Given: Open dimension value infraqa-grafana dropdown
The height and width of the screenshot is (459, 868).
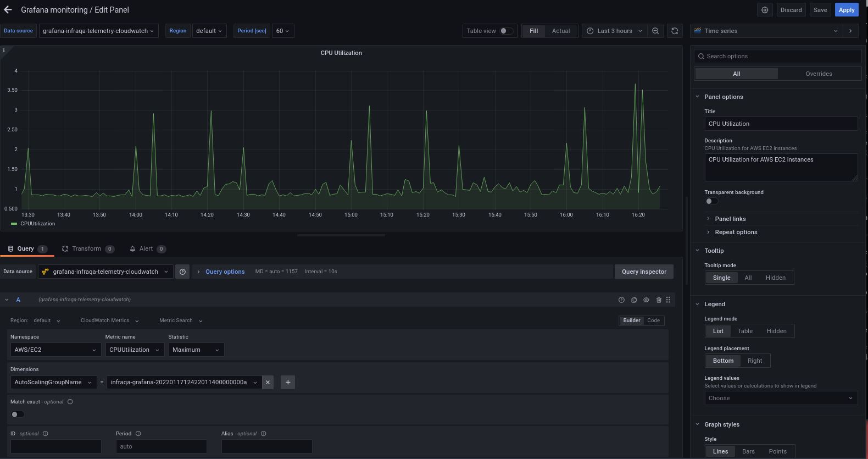Looking at the screenshot, I should [x=184, y=382].
